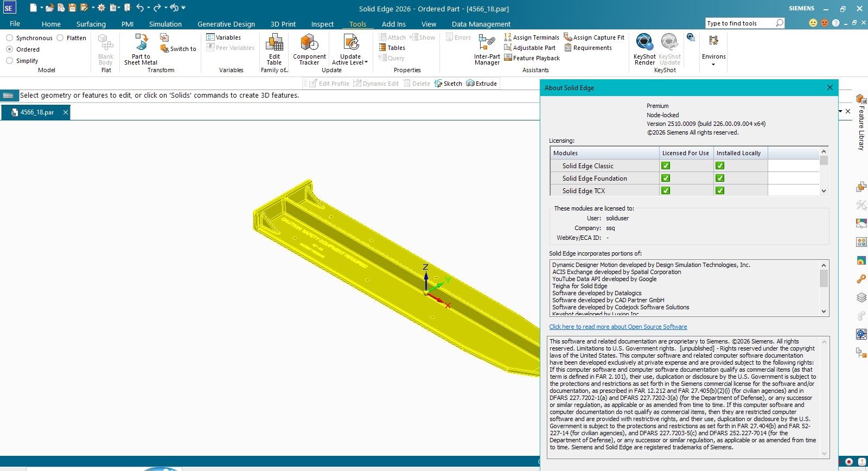Open the File menu
868x471 pixels.
(x=15, y=24)
